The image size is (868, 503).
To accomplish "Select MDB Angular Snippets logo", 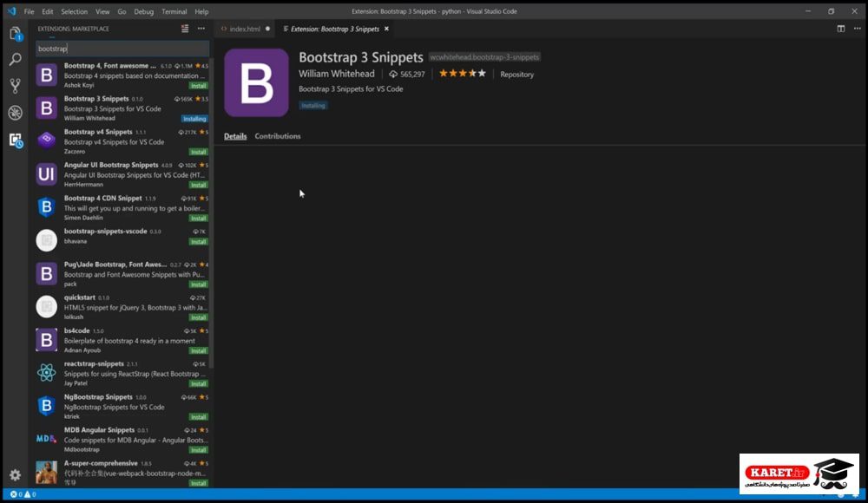I will (x=47, y=439).
